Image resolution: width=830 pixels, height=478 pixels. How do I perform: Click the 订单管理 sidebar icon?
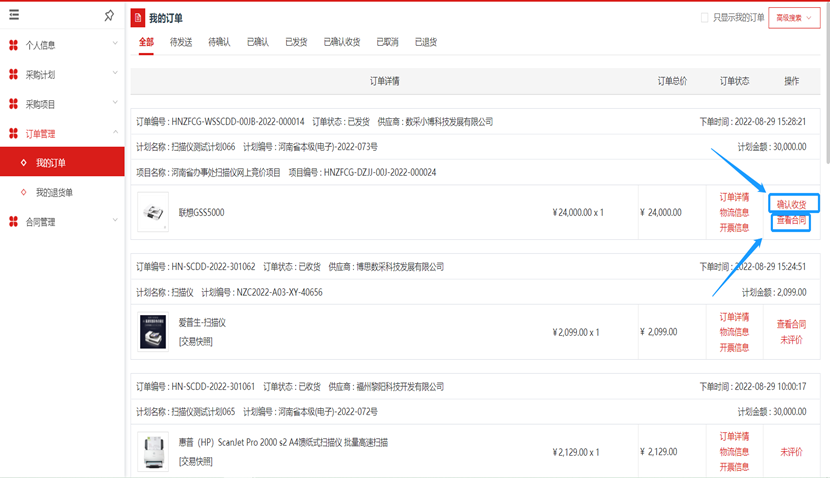[x=14, y=134]
